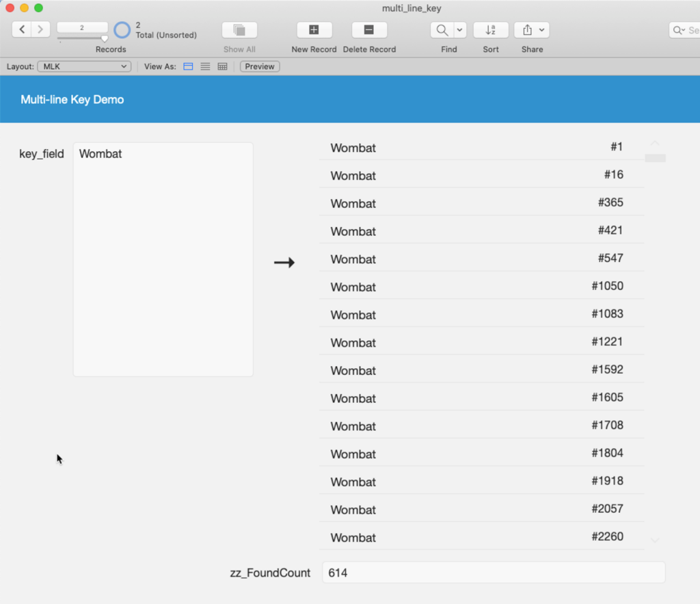Screen dimensions: 700x604
Task: Click the record number slider handle
Action: 105,39
